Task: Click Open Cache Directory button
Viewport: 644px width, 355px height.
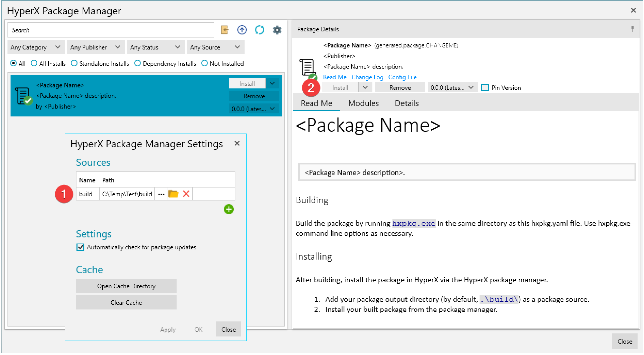Action: click(x=126, y=286)
